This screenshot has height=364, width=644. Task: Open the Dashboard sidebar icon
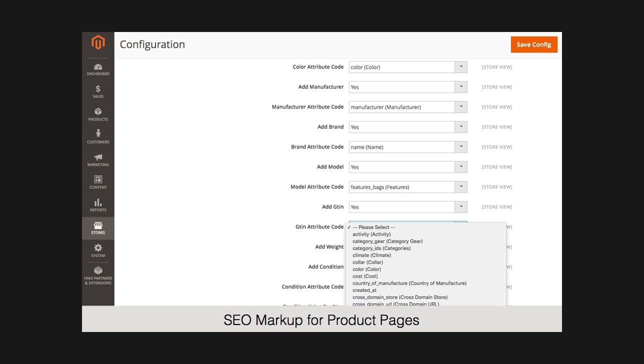(98, 67)
